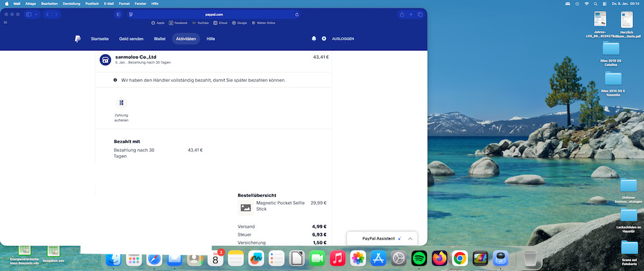The image size is (644, 271).
Task: Switch to Geld senden tab
Action: point(131,39)
